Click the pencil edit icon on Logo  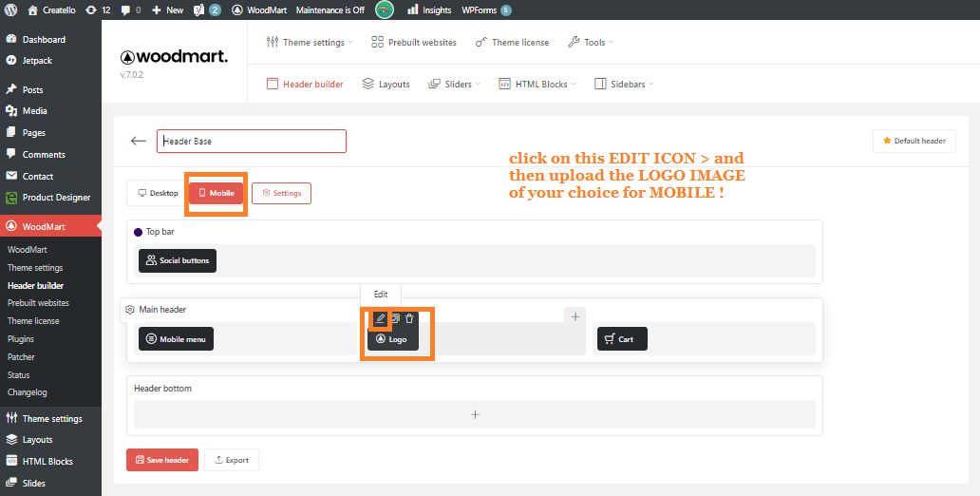(380, 318)
